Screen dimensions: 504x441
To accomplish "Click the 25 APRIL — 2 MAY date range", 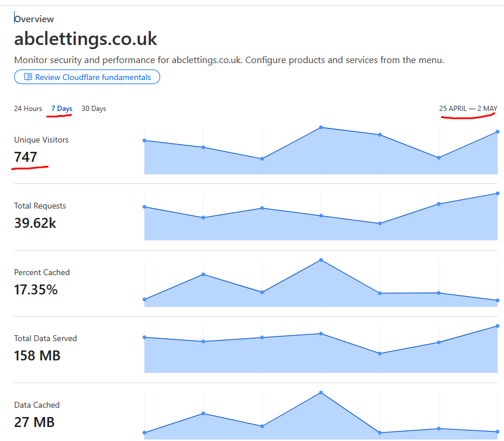I will click(468, 109).
